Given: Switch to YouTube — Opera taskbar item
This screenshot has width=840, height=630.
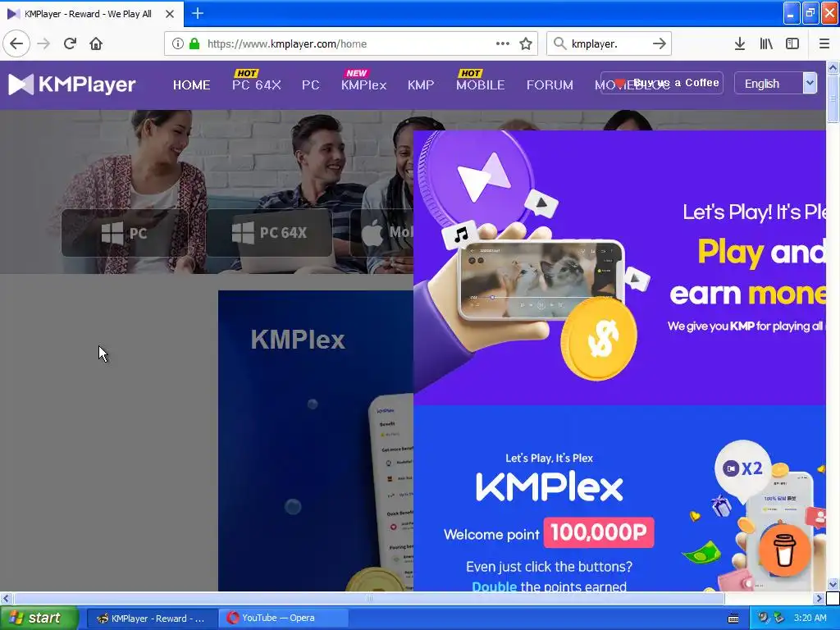Looking at the screenshot, I should [283, 619].
